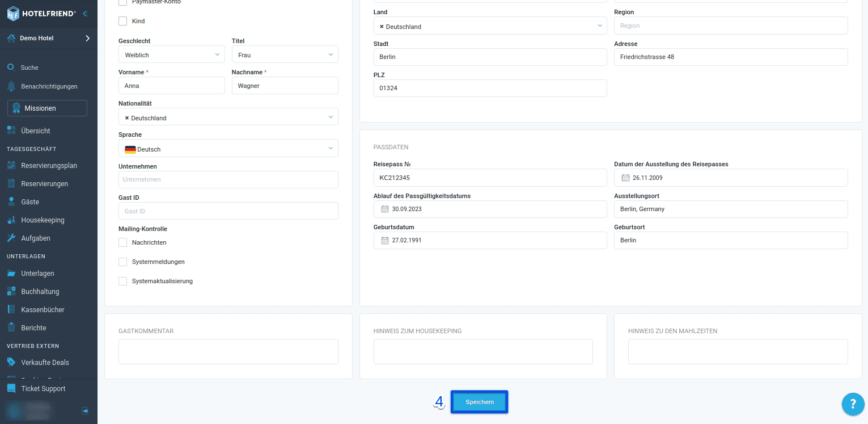Click the Unternehmen input field
The height and width of the screenshot is (424, 868).
228,179
